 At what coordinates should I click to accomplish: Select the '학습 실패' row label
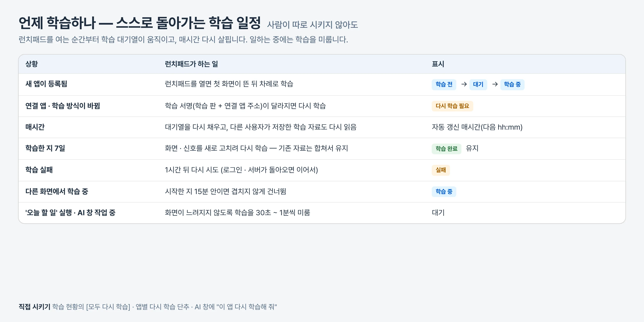click(x=39, y=170)
